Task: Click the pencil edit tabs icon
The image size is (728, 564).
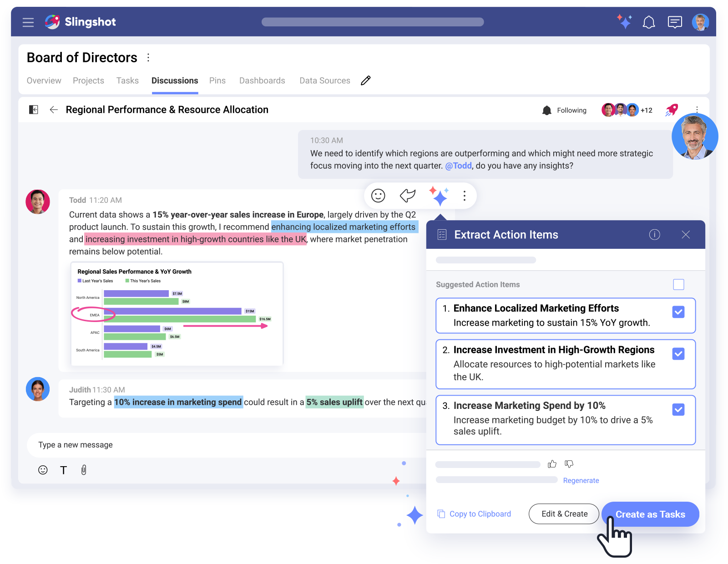Action: click(366, 81)
